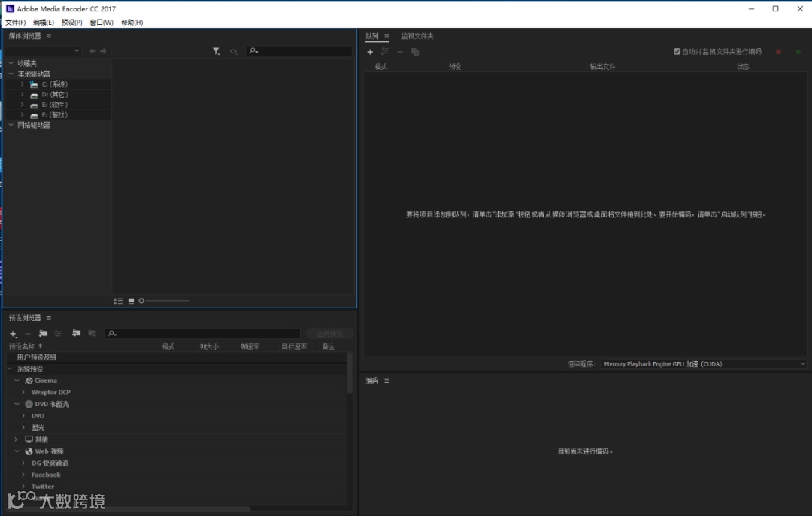The width and height of the screenshot is (812, 516).
Task: Open the Preset Browser panel menu icon
Action: pyautogui.click(x=49, y=318)
